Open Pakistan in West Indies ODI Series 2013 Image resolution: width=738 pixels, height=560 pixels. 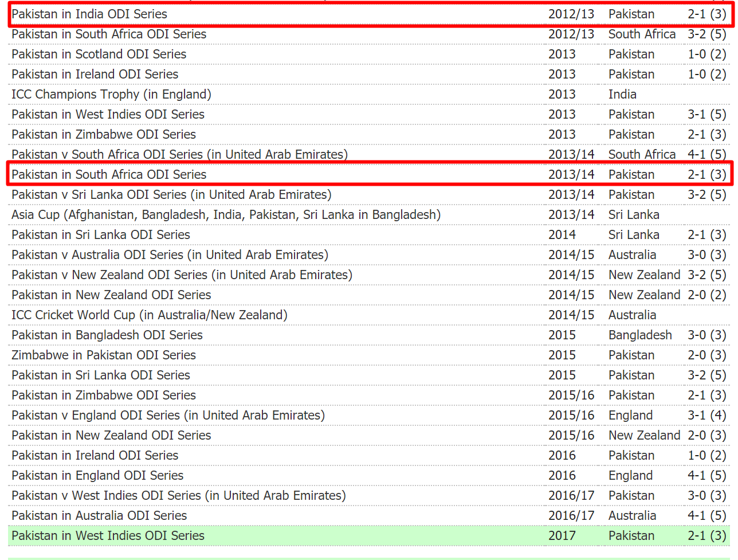108,114
